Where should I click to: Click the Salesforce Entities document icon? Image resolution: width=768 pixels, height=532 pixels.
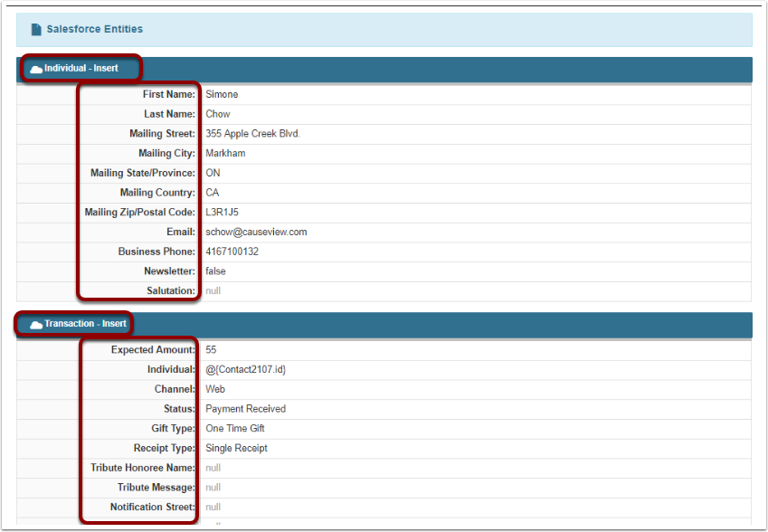pyautogui.click(x=36, y=29)
